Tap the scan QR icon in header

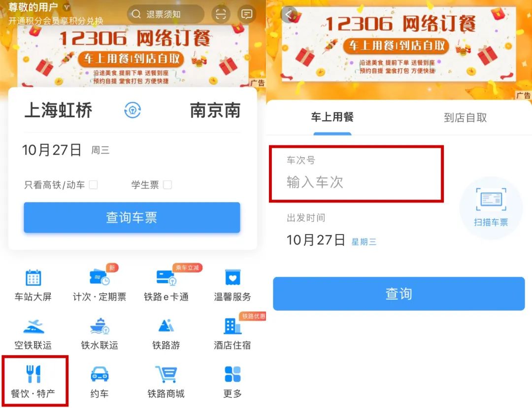221,14
